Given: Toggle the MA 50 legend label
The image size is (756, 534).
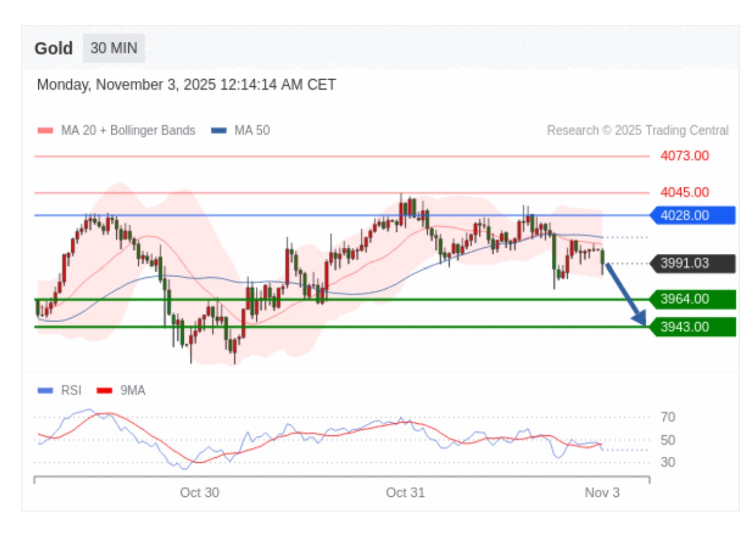Looking at the screenshot, I should pyautogui.click(x=252, y=131).
